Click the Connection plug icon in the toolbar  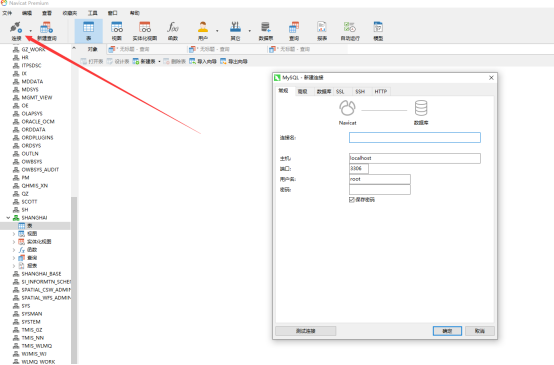click(16, 28)
